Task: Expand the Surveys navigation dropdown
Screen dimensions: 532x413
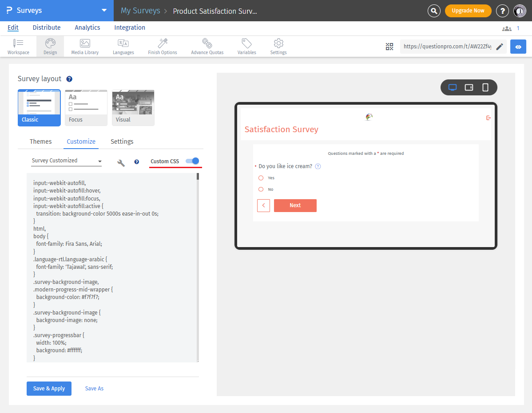Action: coord(103,10)
